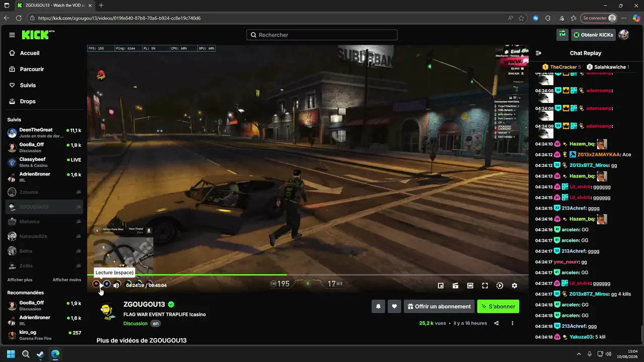Image resolution: width=644 pixels, height=362 pixels.
Task: Open GooBa_Off in the Suivis list
Action: click(x=44, y=147)
